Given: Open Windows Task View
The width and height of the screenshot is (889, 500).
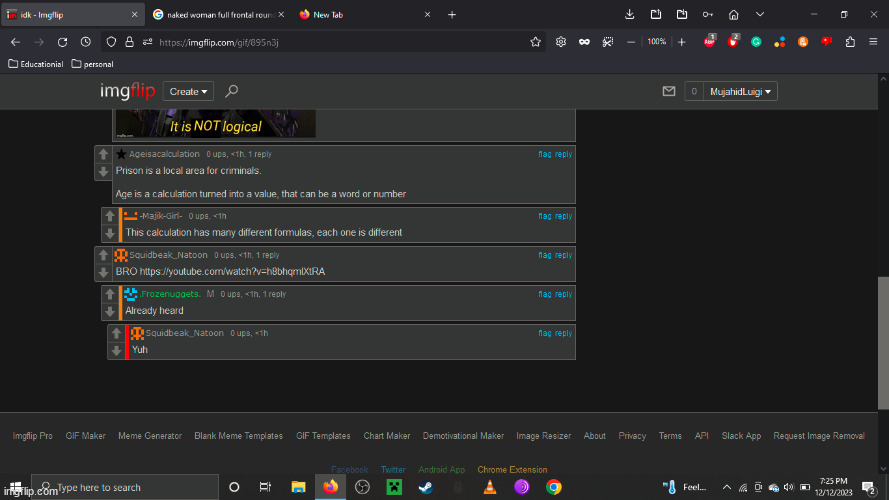Looking at the screenshot, I should tap(265, 487).
